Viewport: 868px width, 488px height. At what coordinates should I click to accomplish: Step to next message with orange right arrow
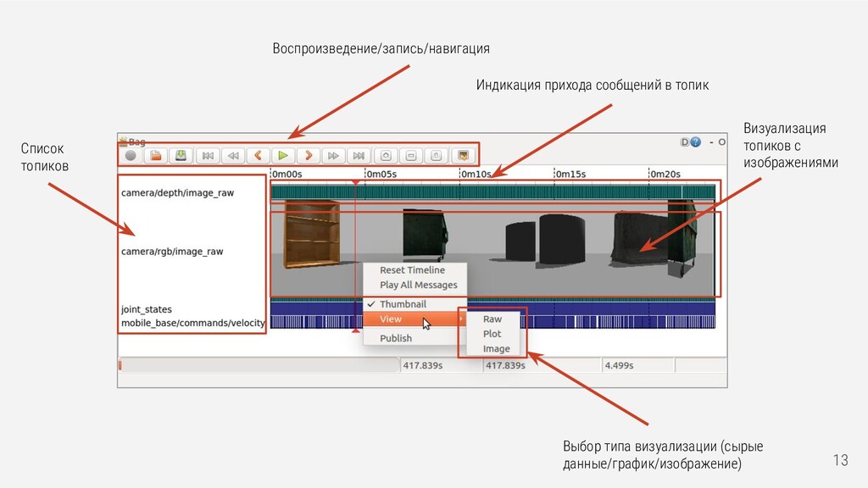[309, 156]
